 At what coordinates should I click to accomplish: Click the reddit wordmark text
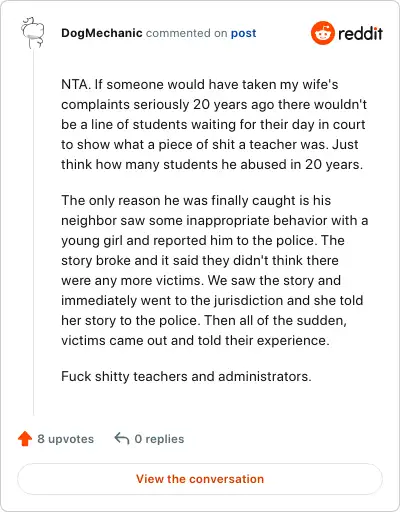(x=360, y=33)
